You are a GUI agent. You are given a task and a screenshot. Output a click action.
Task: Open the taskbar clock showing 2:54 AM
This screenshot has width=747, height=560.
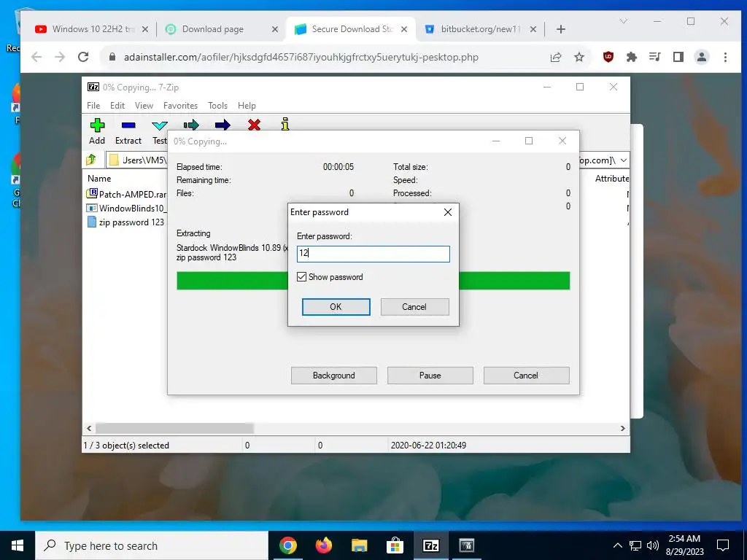(x=684, y=545)
